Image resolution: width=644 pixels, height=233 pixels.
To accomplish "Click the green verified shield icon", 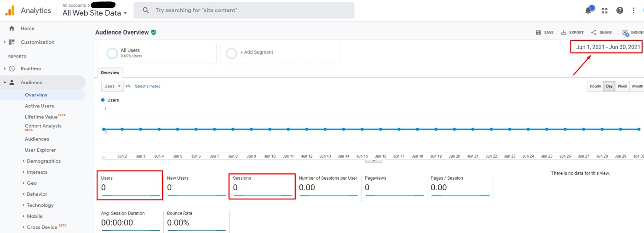I will 154,33.
